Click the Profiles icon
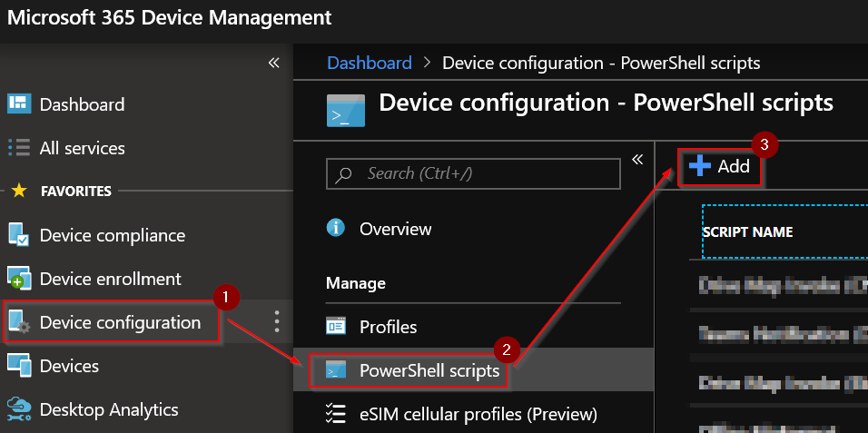Image resolution: width=868 pixels, height=433 pixels. tap(335, 326)
